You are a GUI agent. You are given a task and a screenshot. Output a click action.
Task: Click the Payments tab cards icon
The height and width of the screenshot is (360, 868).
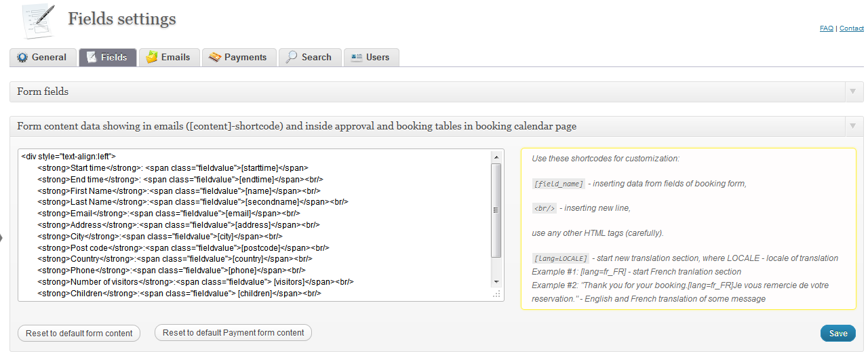click(215, 58)
